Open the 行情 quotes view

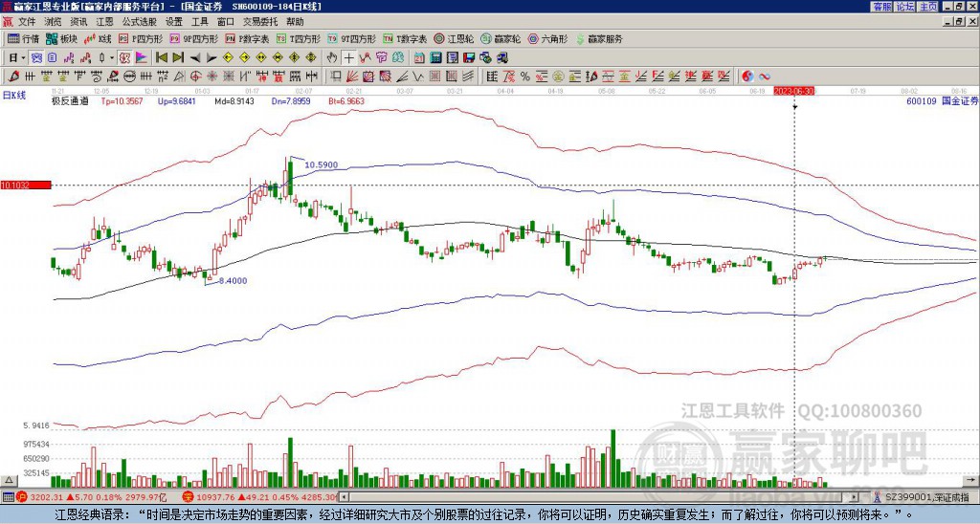point(23,38)
